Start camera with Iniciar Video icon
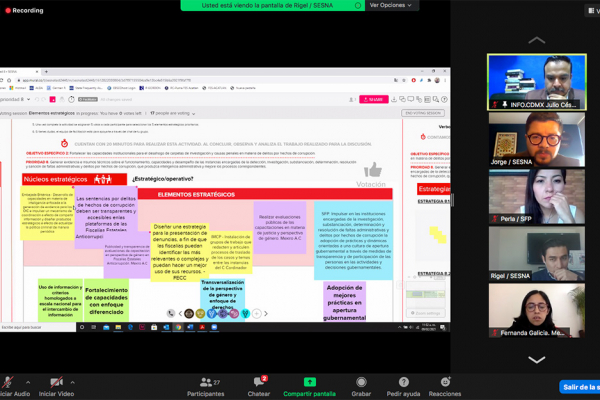 [x=56, y=382]
